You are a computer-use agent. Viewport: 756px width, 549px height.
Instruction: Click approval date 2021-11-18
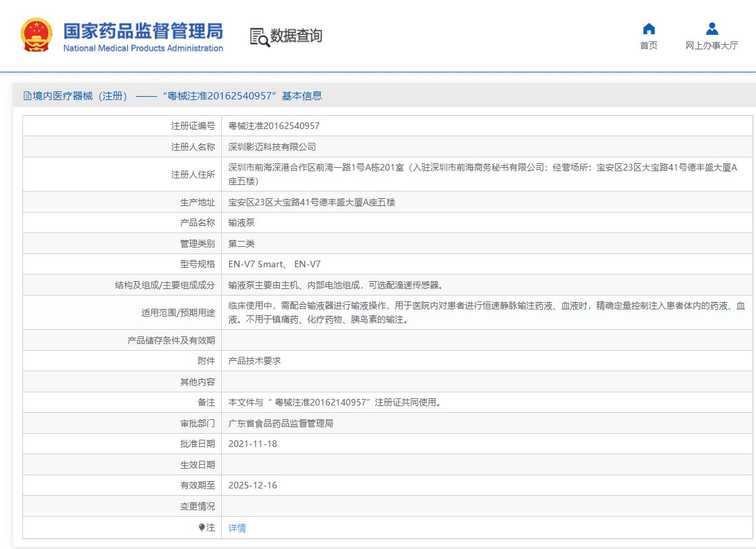(x=253, y=444)
